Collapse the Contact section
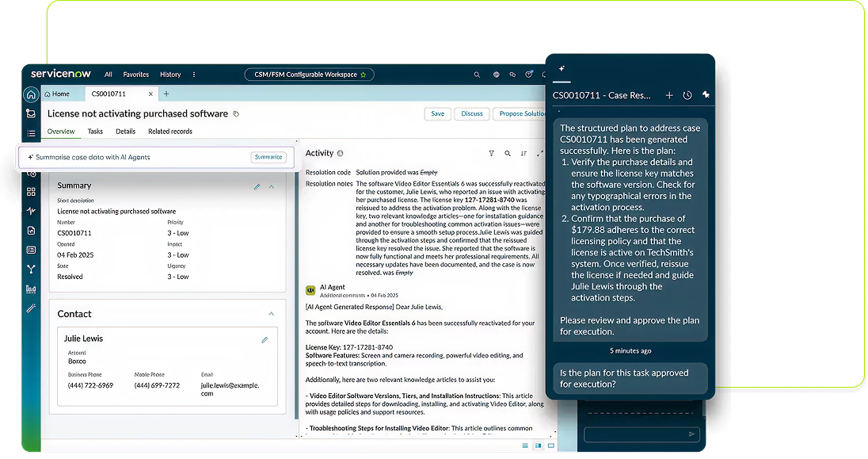The image size is (868, 459). point(272,314)
